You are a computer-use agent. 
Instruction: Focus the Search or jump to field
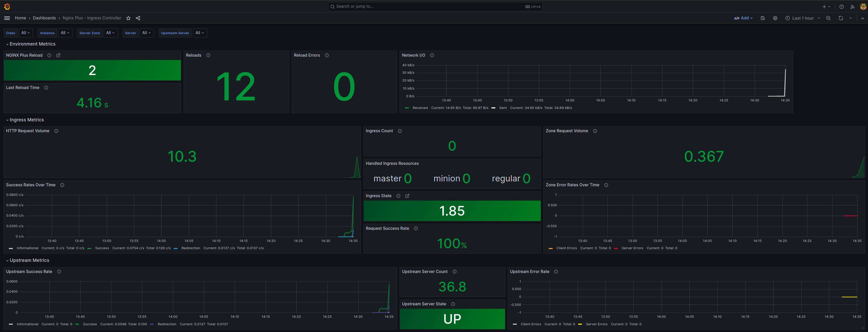tap(435, 6)
